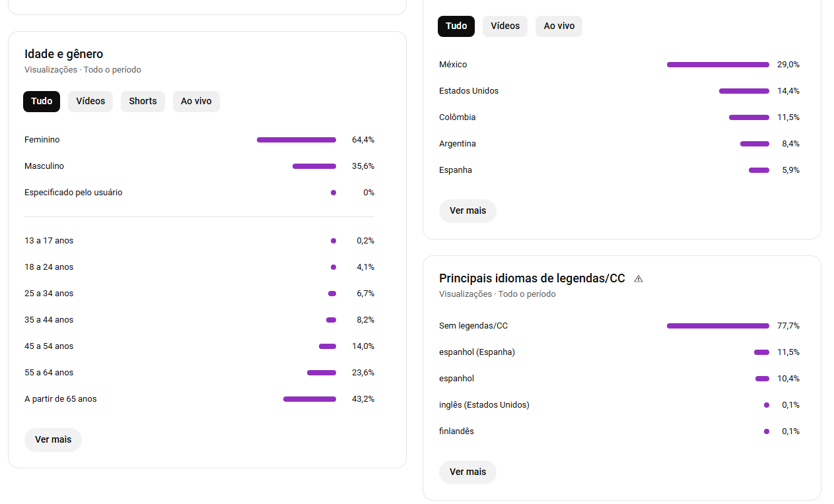Switch to Vídeos tab above the country list
834x504 pixels.
tap(505, 26)
